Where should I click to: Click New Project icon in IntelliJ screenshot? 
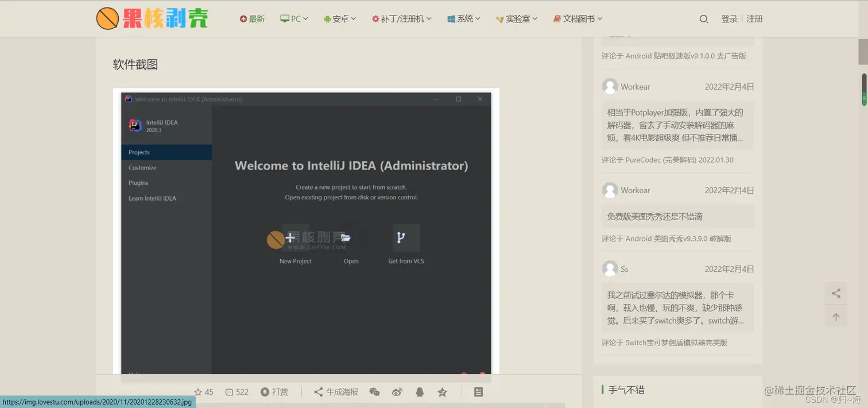pyautogui.click(x=296, y=237)
